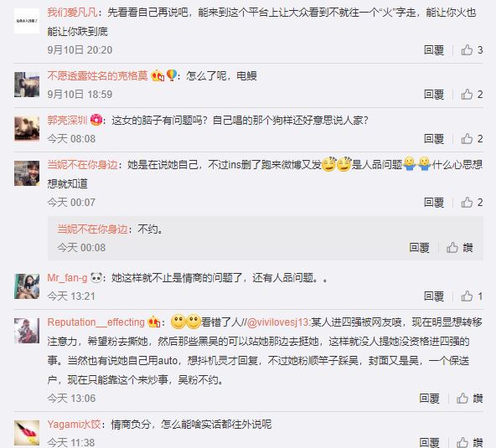Like the comment by 我们爱凡凡
The image size is (496, 448).
472,50
